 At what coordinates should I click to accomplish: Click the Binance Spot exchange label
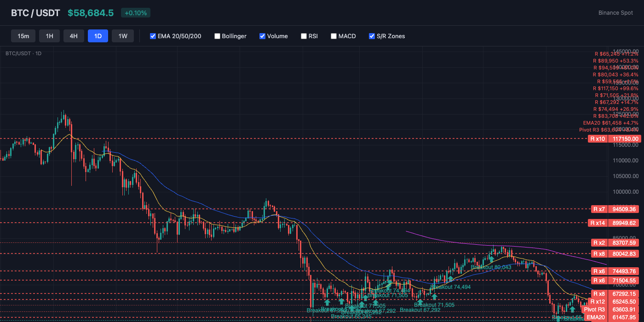pos(615,13)
